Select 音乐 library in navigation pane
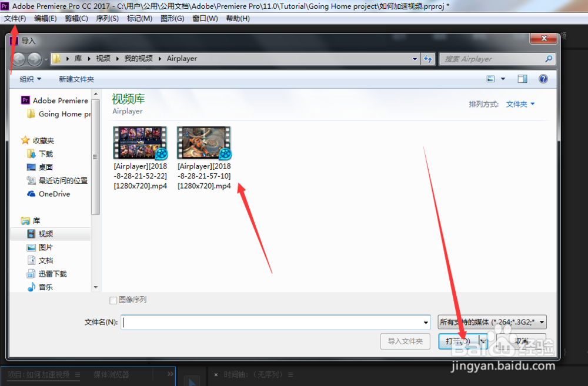Screen dimensions: 588x386 click(x=40, y=287)
